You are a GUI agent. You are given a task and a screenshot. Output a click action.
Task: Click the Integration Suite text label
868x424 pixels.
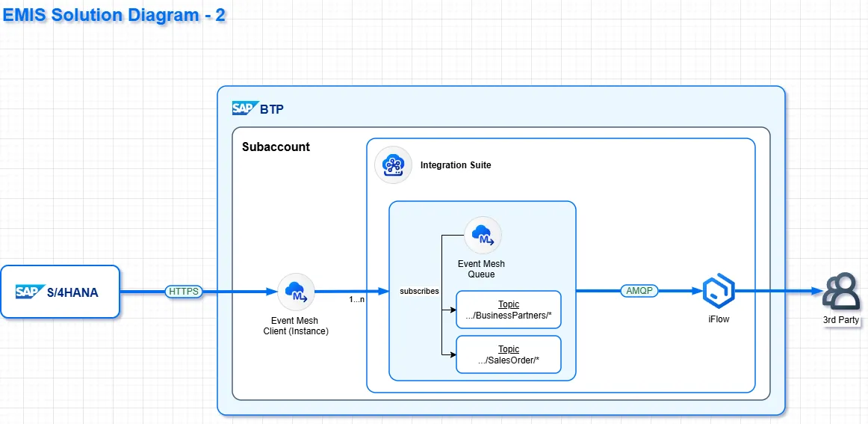point(456,165)
